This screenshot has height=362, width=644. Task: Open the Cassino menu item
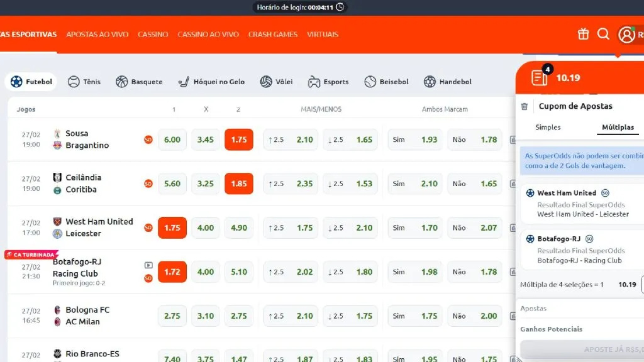152,35
